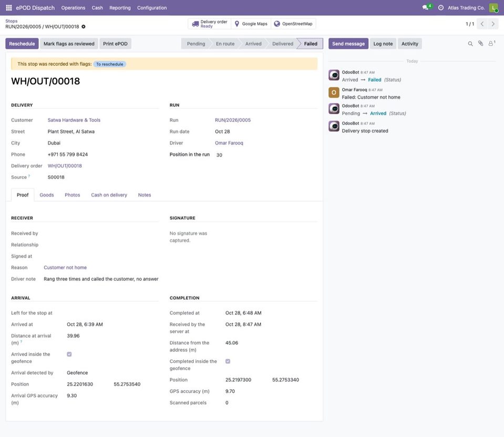Switch to the Goods tab
This screenshot has width=504, height=437.
47,195
